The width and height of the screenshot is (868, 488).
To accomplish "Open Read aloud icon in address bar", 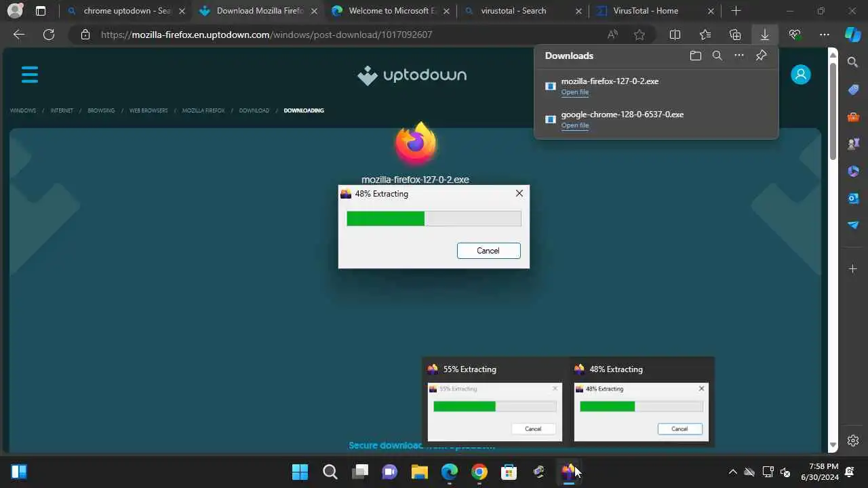I will [x=613, y=35].
